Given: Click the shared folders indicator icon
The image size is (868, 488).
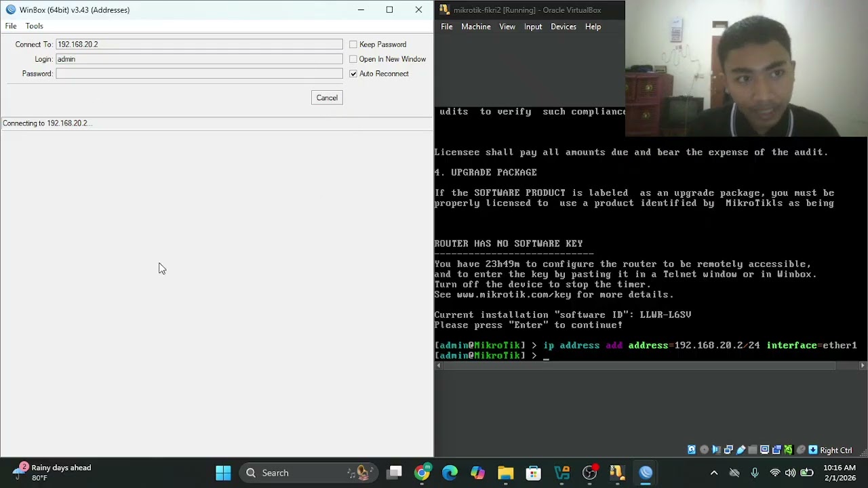Looking at the screenshot, I should coord(753,450).
